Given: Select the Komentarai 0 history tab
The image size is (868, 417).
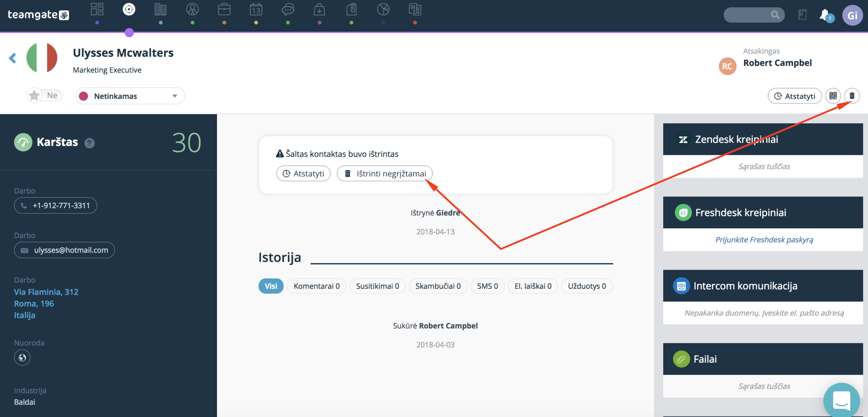Looking at the screenshot, I should point(316,286).
